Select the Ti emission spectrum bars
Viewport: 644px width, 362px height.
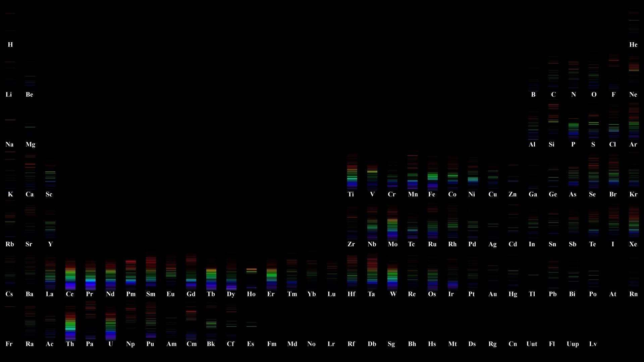[352, 173]
